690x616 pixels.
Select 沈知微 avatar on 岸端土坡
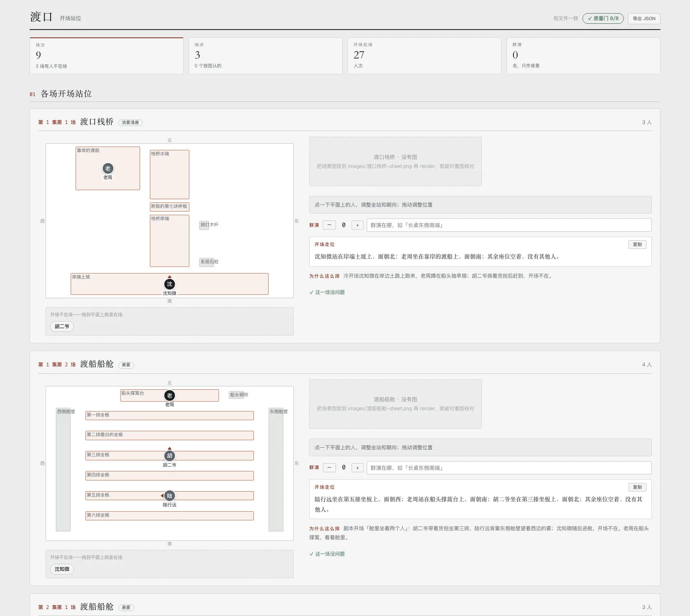coord(170,284)
